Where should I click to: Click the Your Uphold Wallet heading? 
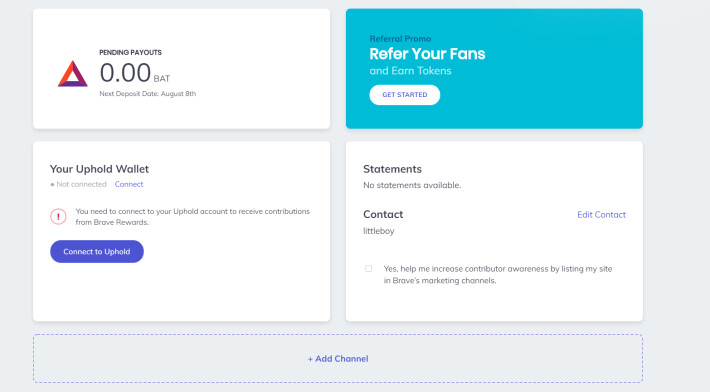pos(99,169)
